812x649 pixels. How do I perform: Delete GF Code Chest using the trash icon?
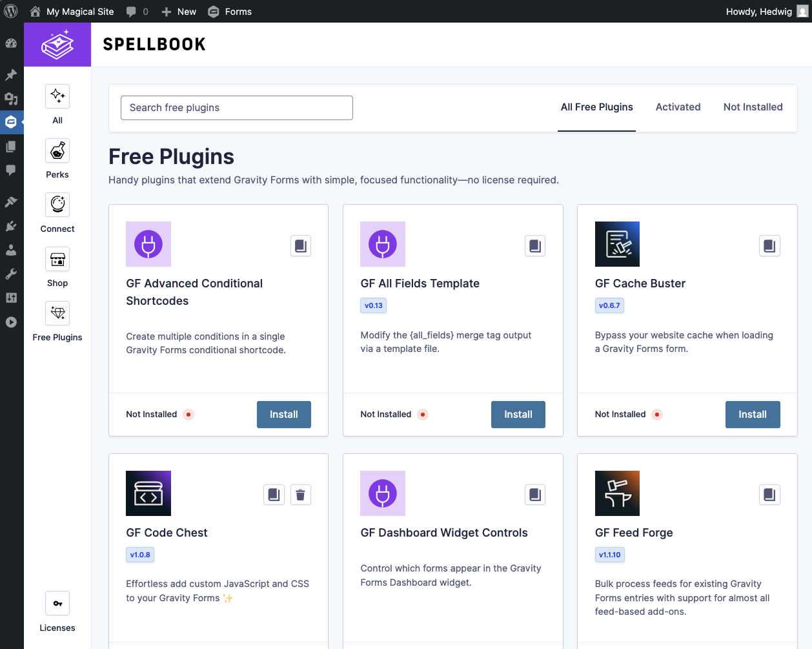click(x=300, y=495)
